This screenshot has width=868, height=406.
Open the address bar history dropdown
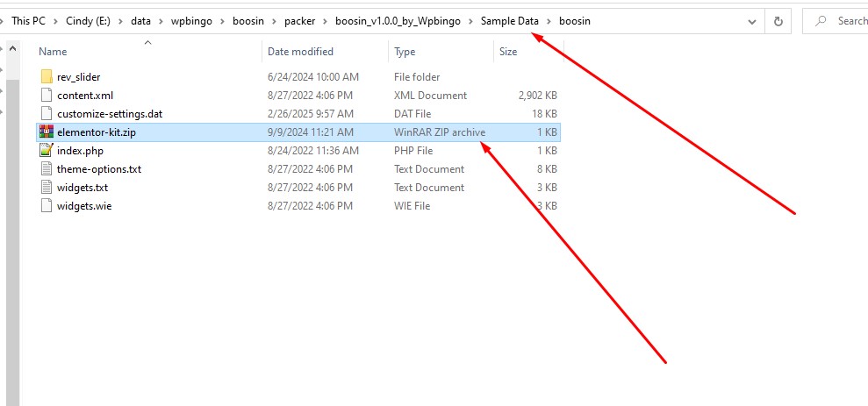(750, 21)
